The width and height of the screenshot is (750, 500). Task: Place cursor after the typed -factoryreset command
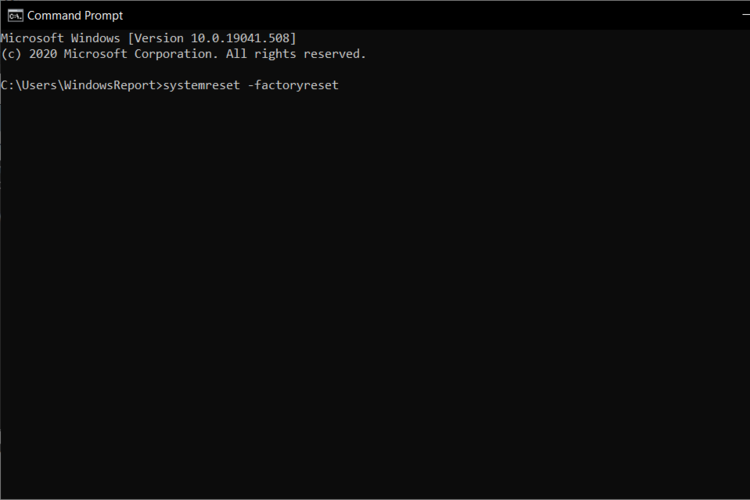(x=342, y=86)
